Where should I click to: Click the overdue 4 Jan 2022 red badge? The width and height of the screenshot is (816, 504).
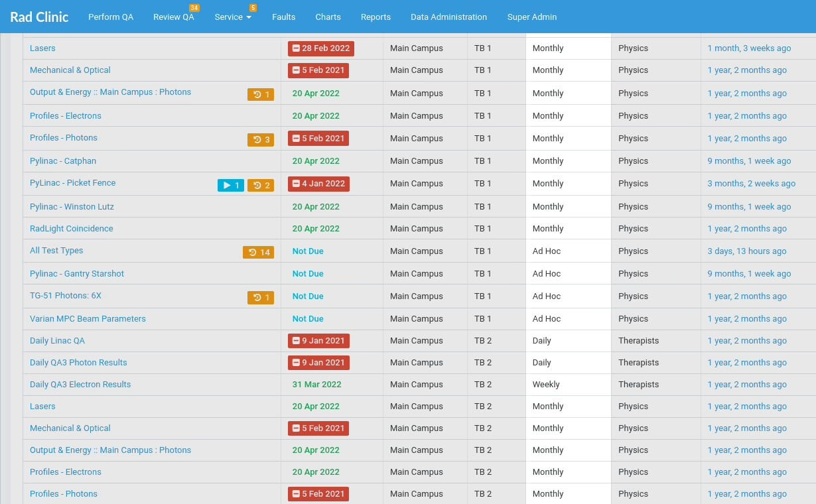pyautogui.click(x=318, y=184)
